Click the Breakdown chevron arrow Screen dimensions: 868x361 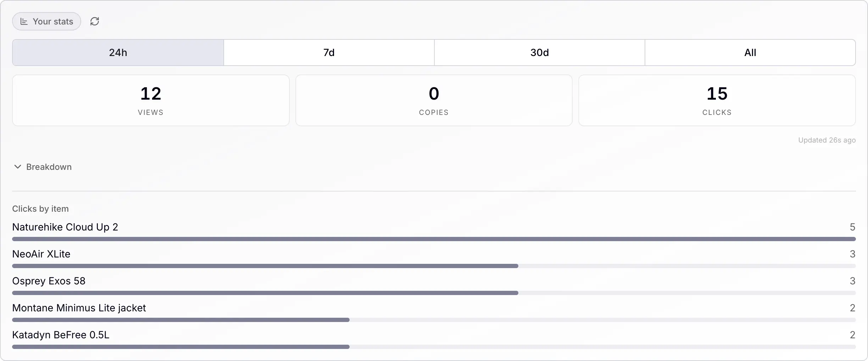click(x=17, y=167)
